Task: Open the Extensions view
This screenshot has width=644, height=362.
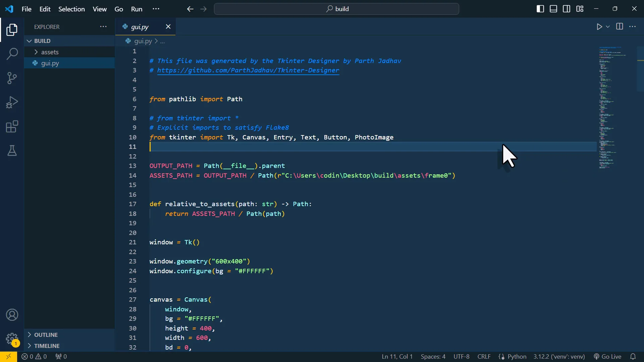Action: pos(12,126)
